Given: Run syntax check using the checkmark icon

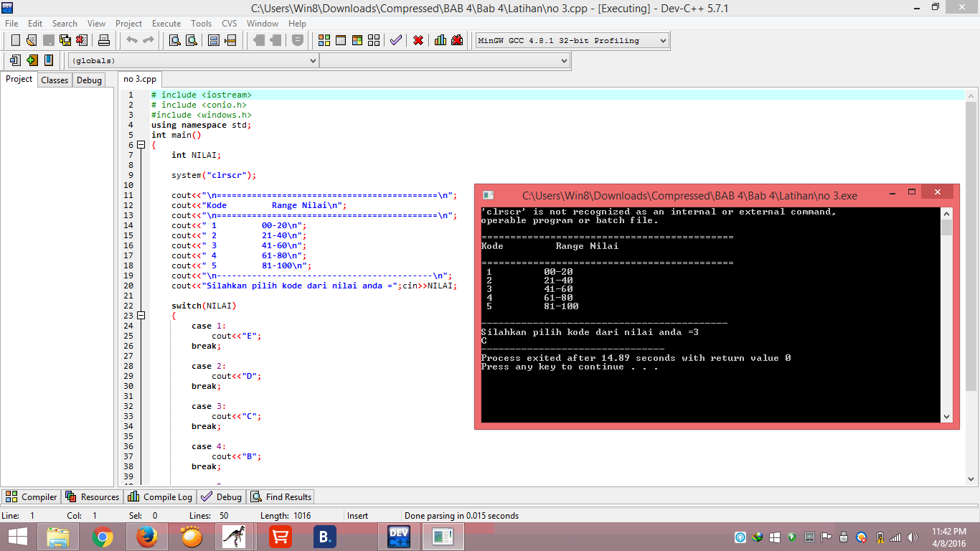Looking at the screenshot, I should [x=396, y=41].
